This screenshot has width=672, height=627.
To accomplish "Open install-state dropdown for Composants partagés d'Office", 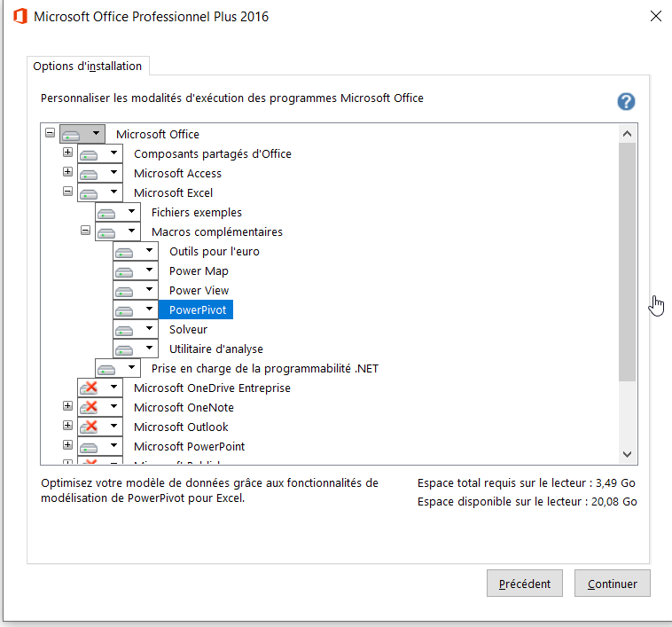I will [100, 153].
